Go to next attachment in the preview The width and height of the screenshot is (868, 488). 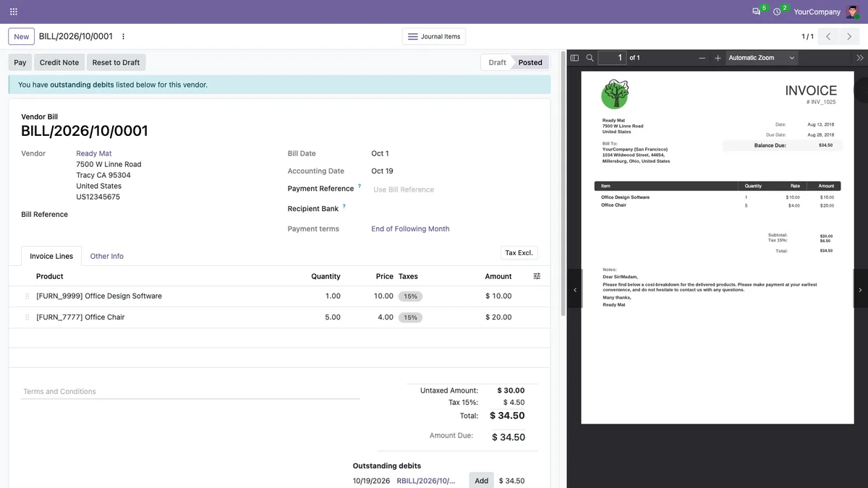pos(860,290)
